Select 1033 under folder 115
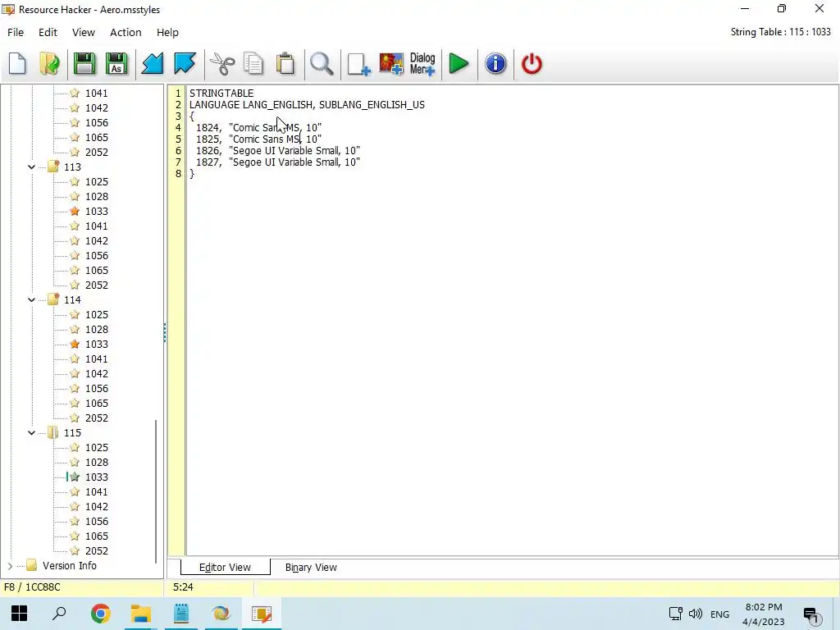Viewport: 840px width, 630px height. tap(97, 477)
